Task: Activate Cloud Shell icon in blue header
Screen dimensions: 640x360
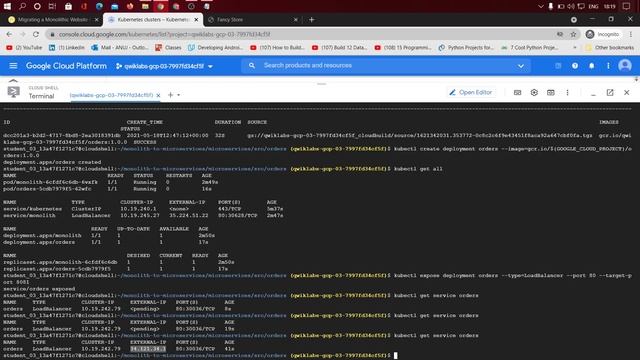Action: pos(558,66)
